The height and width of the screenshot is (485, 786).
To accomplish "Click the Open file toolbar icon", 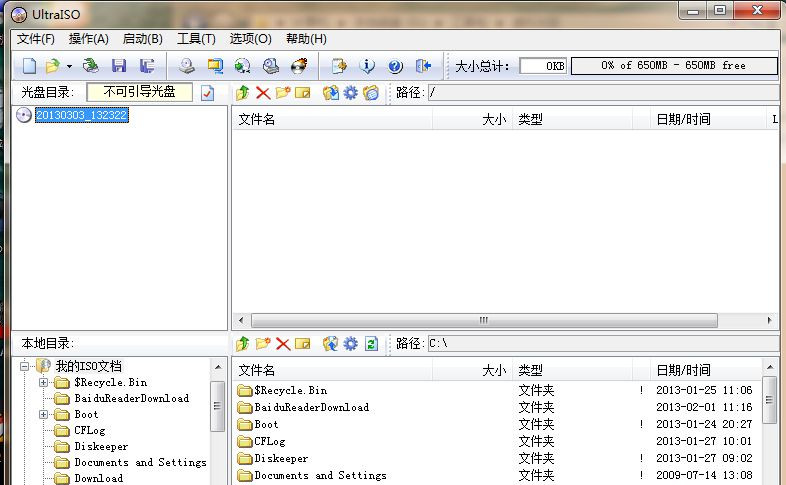I will [52, 66].
